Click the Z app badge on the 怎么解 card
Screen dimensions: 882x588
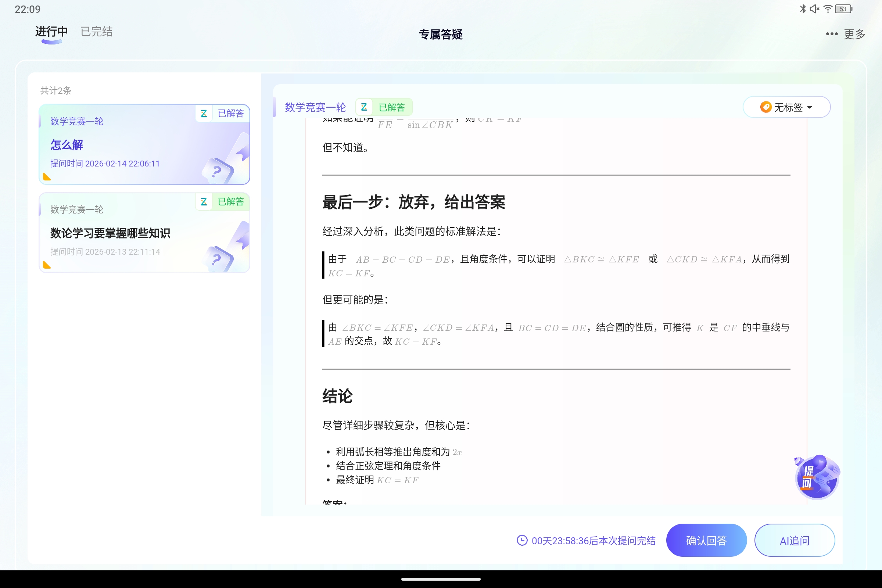coord(204,113)
